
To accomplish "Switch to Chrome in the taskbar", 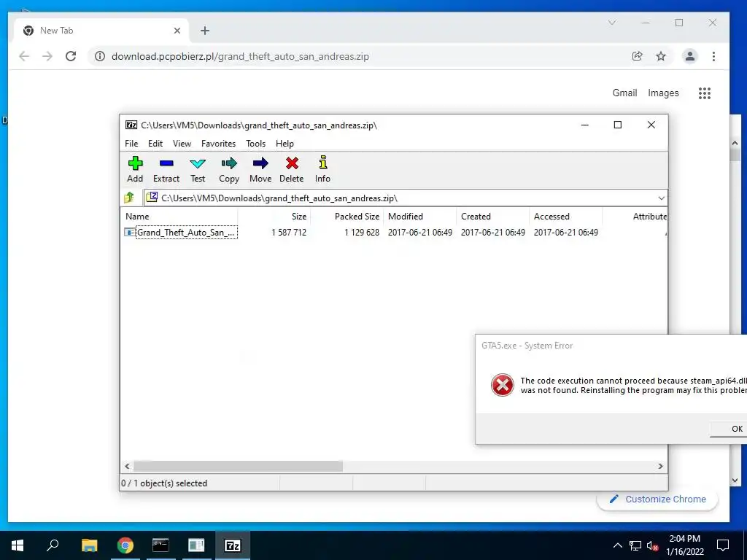I will pyautogui.click(x=125, y=545).
